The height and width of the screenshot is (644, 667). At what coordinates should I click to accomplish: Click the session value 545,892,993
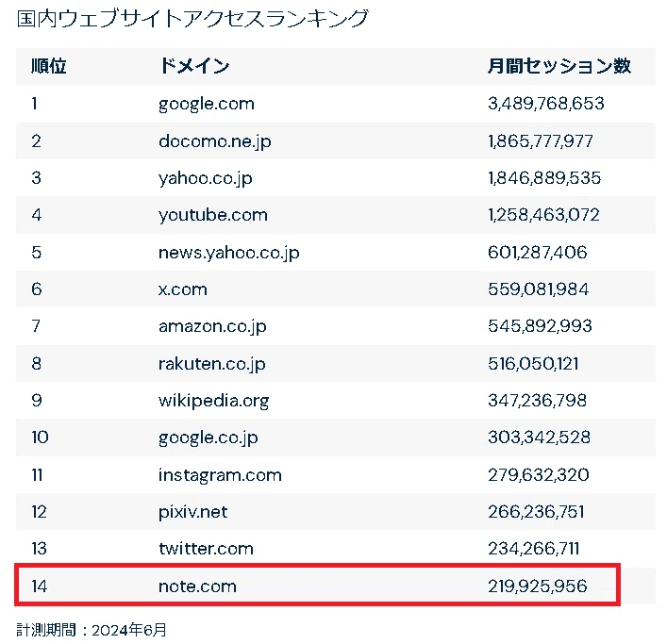click(x=540, y=326)
